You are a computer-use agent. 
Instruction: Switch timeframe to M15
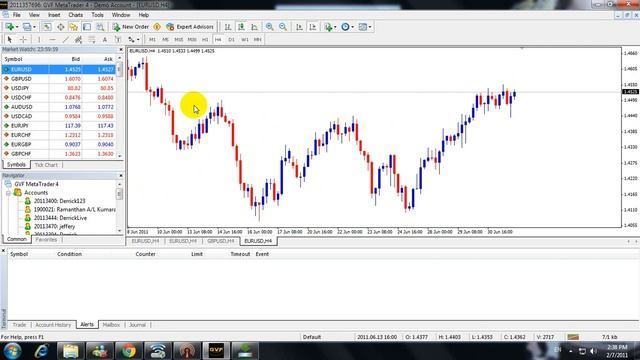coord(178,40)
